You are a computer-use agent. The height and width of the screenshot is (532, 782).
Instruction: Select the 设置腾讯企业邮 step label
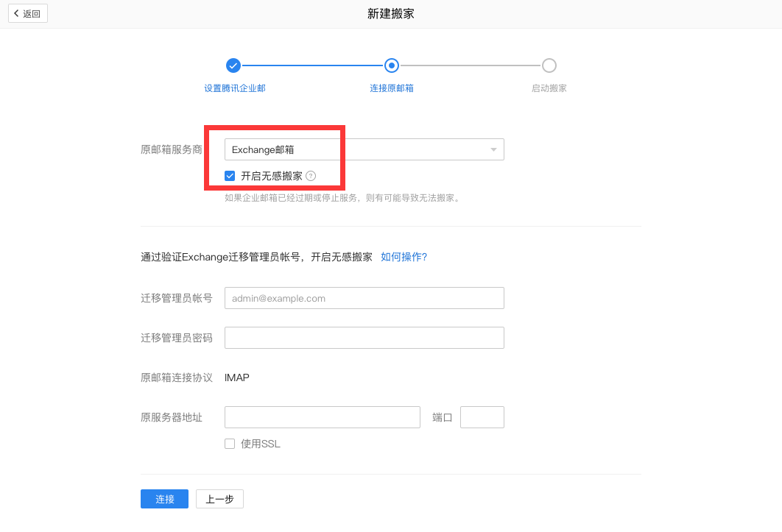click(235, 88)
